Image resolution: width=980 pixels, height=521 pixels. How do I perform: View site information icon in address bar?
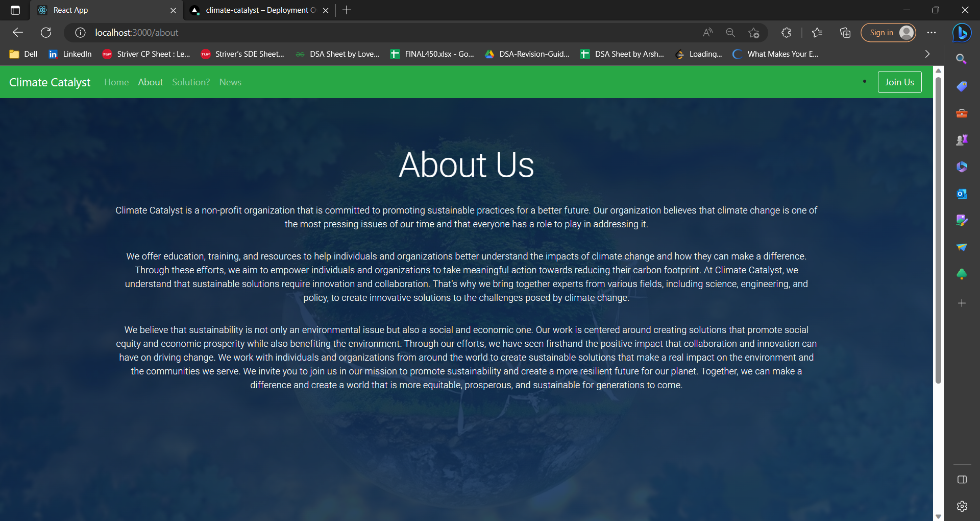[80, 33]
